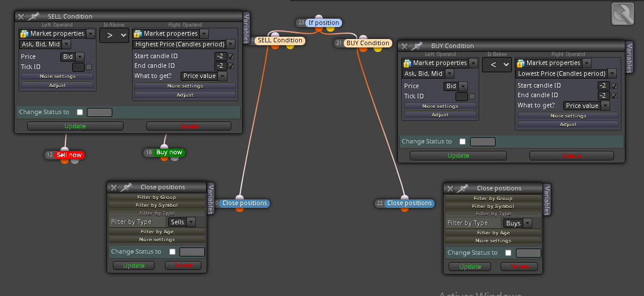Image resolution: width=644 pixels, height=296 pixels.
Task: Click Market properties icon in SELL left operand
Action: click(24, 34)
